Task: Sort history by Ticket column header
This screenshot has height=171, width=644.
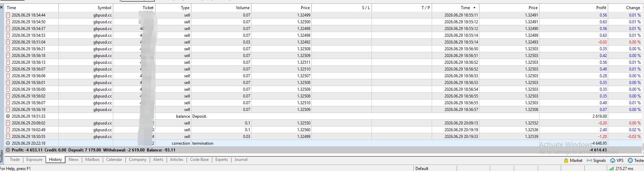Action: 148,8
